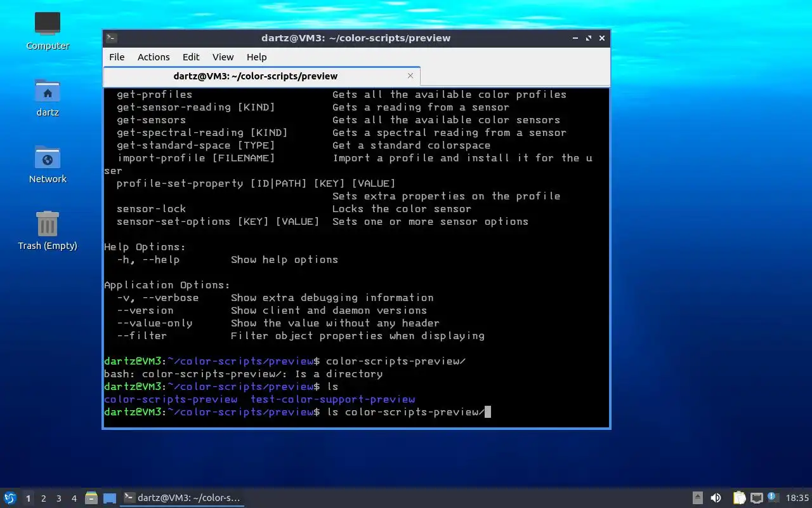Click the 'get-profiles' command text
The width and height of the screenshot is (812, 508).
pos(154,95)
